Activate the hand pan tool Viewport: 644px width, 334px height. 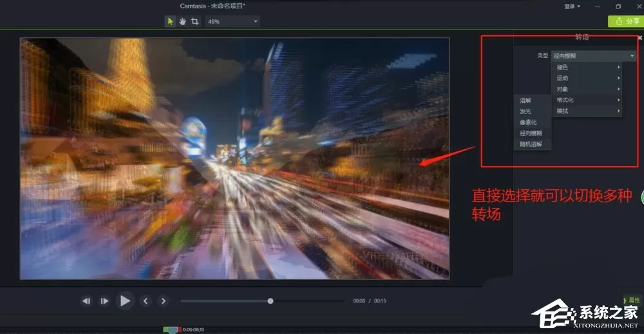(182, 21)
